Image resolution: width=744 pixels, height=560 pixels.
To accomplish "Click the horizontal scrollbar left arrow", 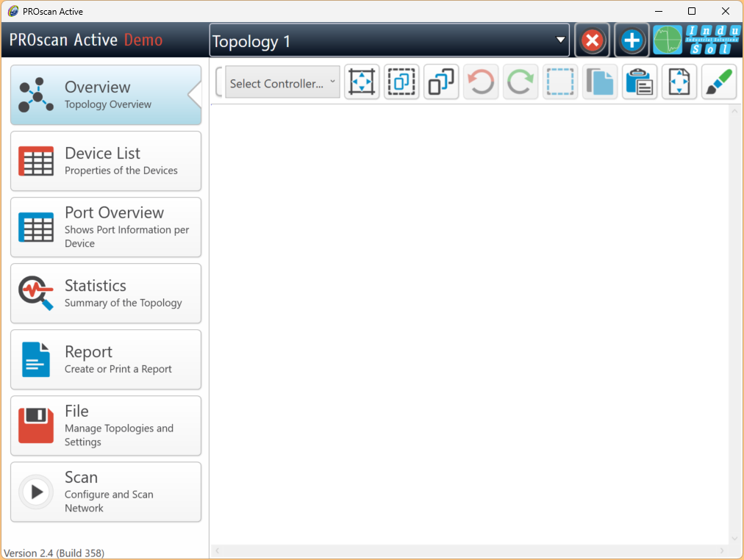I will [x=218, y=550].
